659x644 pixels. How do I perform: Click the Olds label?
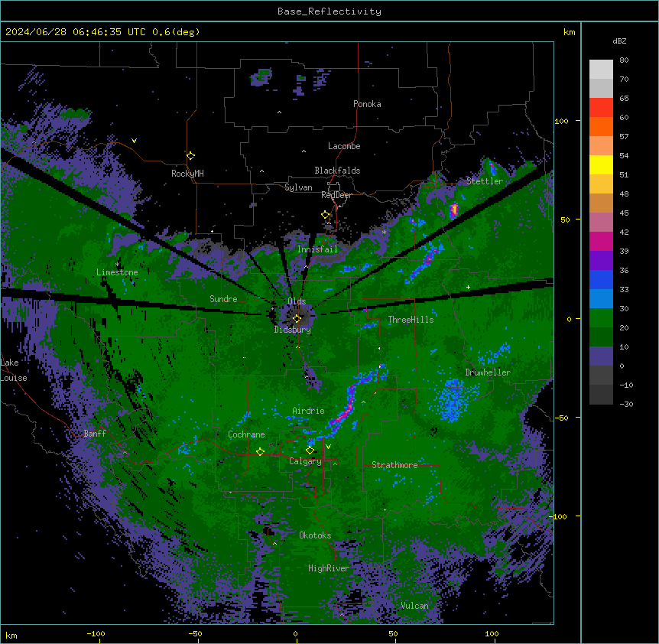297,301
